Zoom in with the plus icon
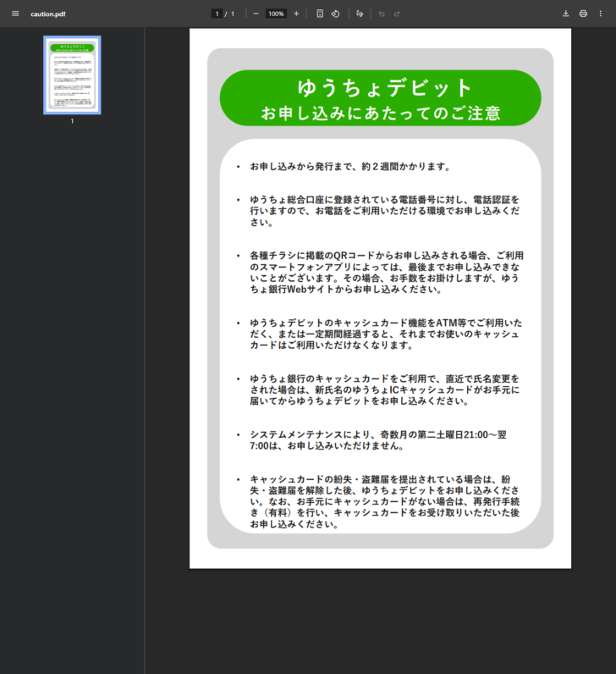The height and width of the screenshot is (674, 616). (296, 14)
